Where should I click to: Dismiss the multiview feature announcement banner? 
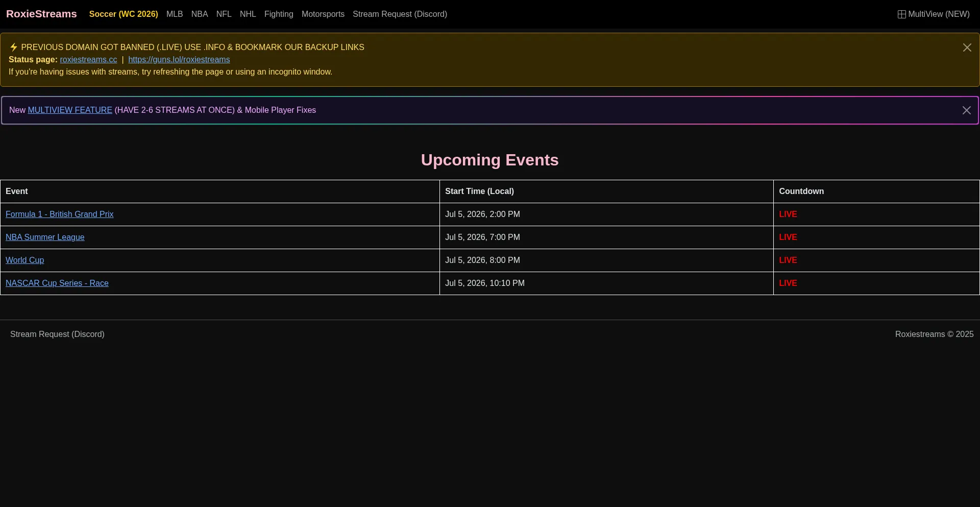click(x=967, y=110)
